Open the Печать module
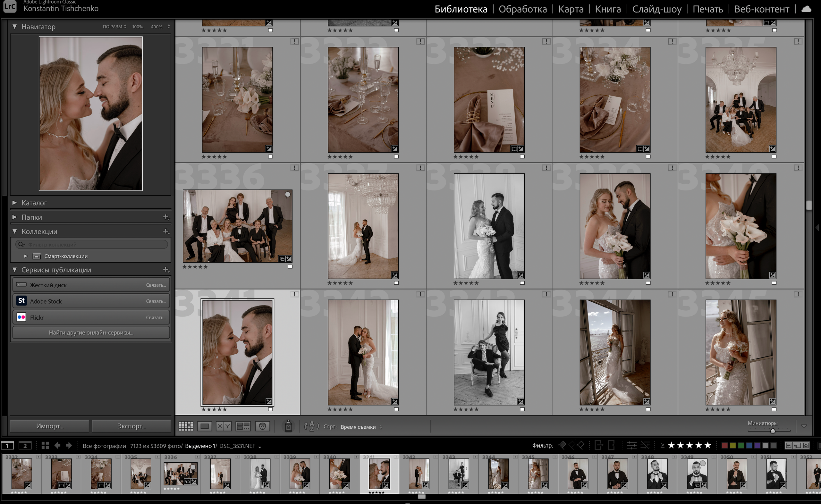The image size is (821, 504). point(708,9)
